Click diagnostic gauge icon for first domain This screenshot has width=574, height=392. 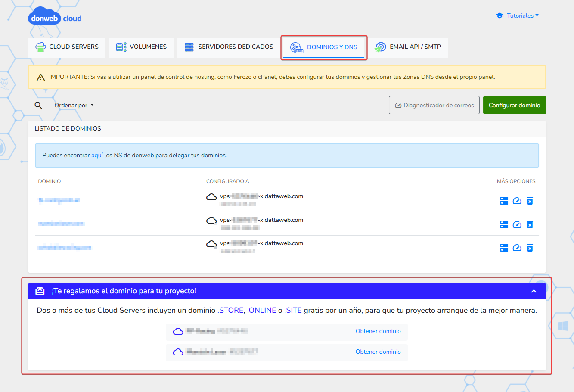tap(517, 201)
